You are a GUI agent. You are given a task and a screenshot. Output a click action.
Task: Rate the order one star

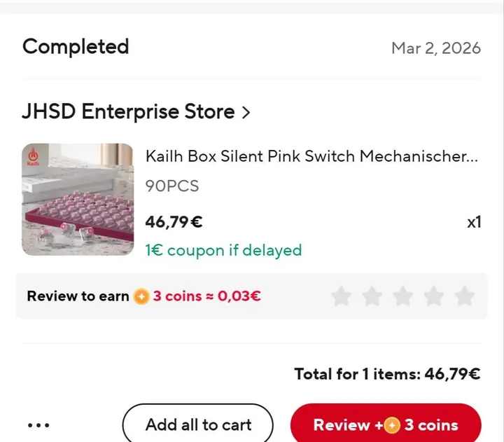point(341,296)
